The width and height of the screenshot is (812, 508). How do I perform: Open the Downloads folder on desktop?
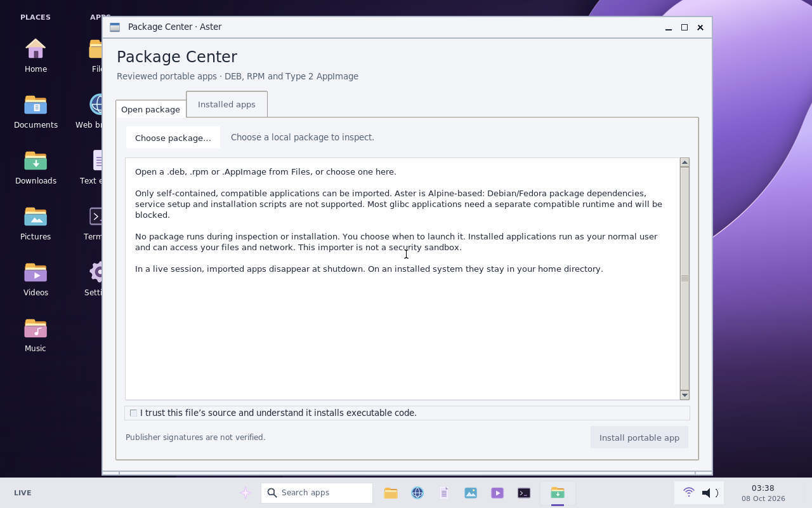[x=36, y=168]
